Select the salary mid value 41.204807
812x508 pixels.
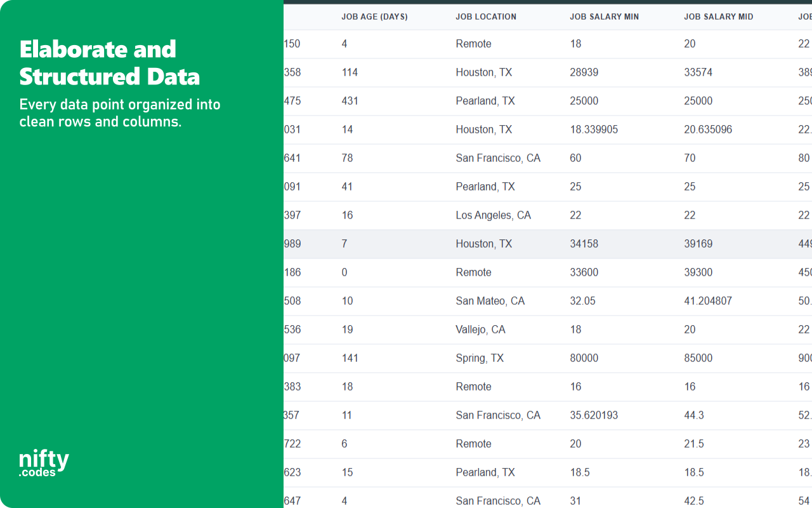coord(707,301)
